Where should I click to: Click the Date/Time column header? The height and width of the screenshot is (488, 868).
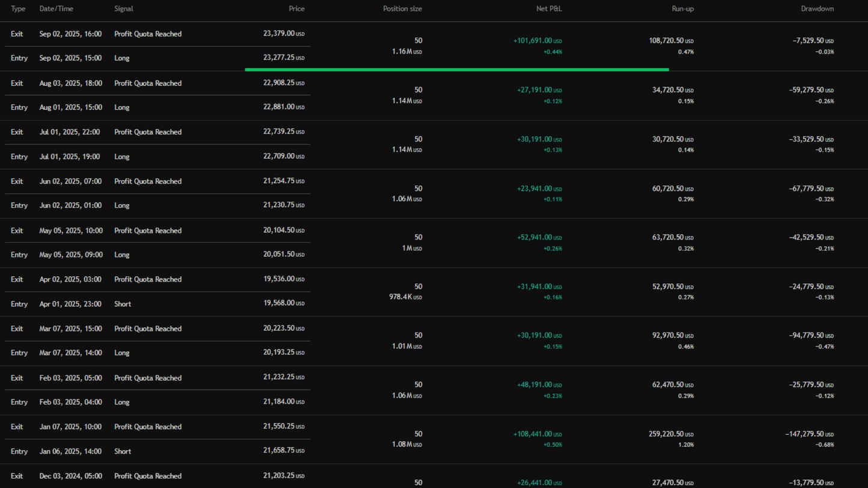pos(56,9)
